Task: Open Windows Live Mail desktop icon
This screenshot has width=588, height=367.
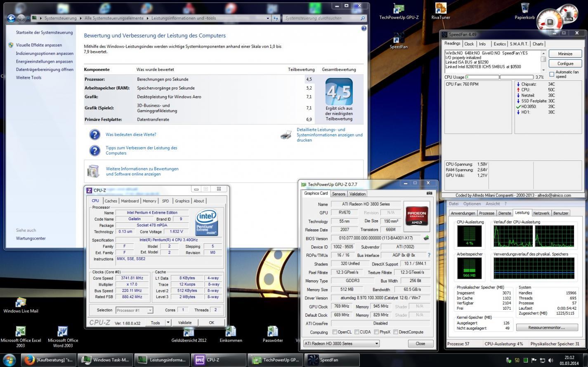Action: 21,305
